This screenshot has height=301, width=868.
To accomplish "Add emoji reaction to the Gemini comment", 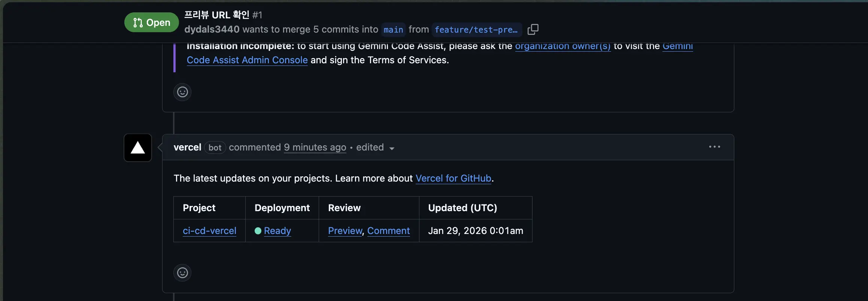I will point(182,92).
